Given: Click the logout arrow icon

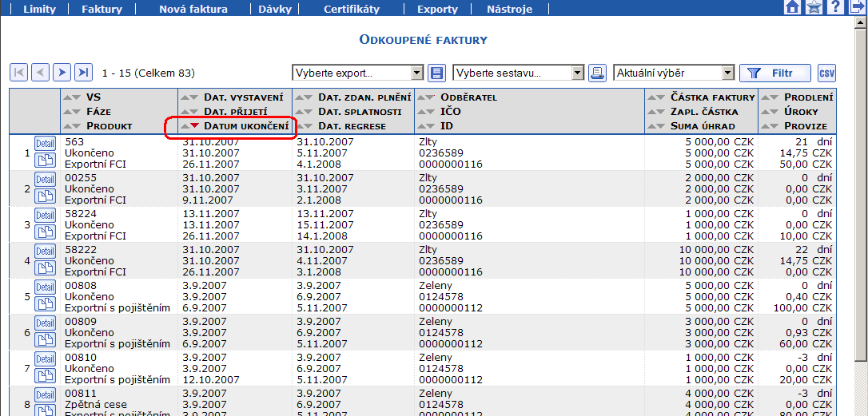Looking at the screenshot, I should pyautogui.click(x=857, y=8).
